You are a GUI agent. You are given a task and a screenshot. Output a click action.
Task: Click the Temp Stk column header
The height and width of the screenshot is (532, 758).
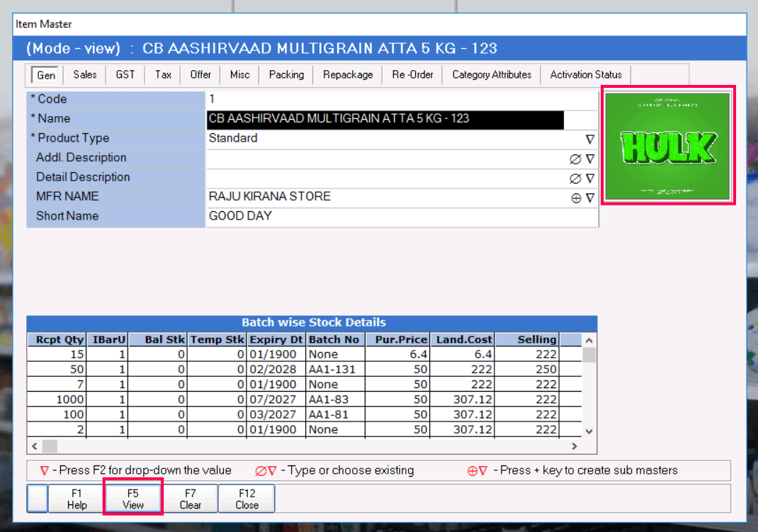tap(217, 340)
